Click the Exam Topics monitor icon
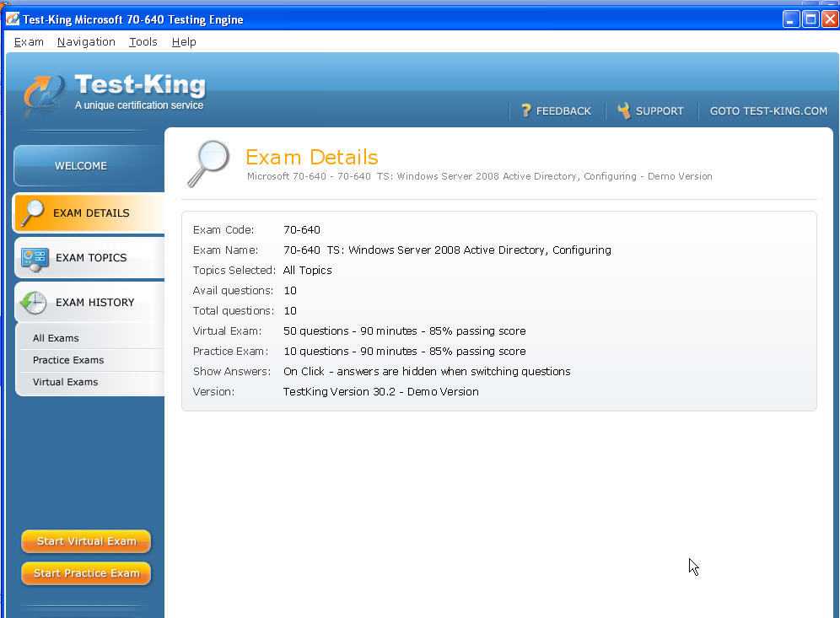Image resolution: width=840 pixels, height=618 pixels. pos(34,259)
